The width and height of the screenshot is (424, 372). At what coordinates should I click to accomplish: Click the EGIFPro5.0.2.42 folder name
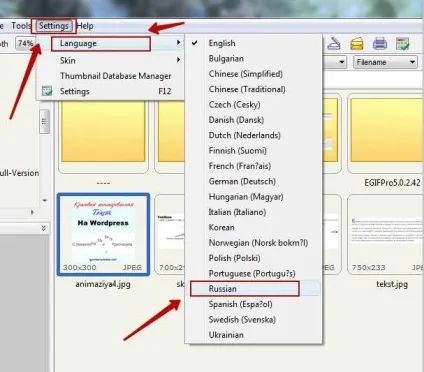click(x=392, y=183)
